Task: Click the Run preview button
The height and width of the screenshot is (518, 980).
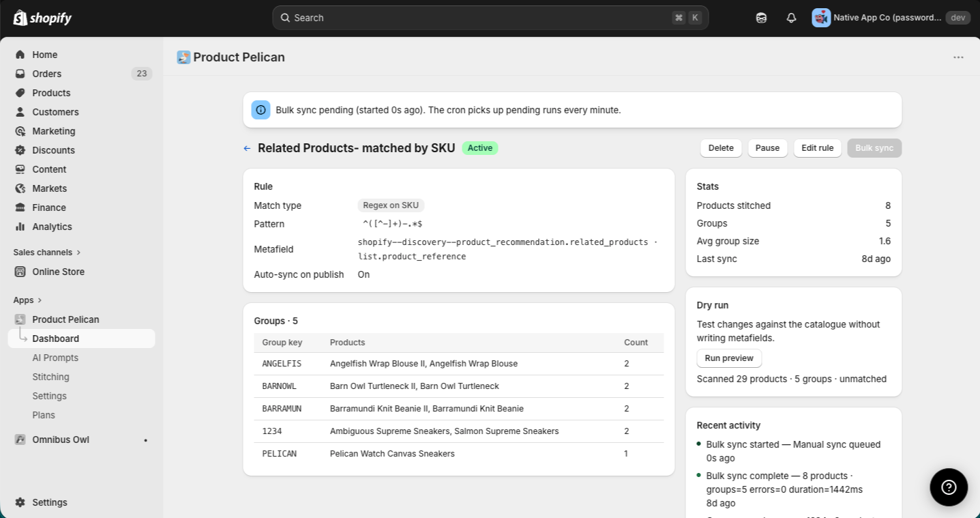Action: 729,358
